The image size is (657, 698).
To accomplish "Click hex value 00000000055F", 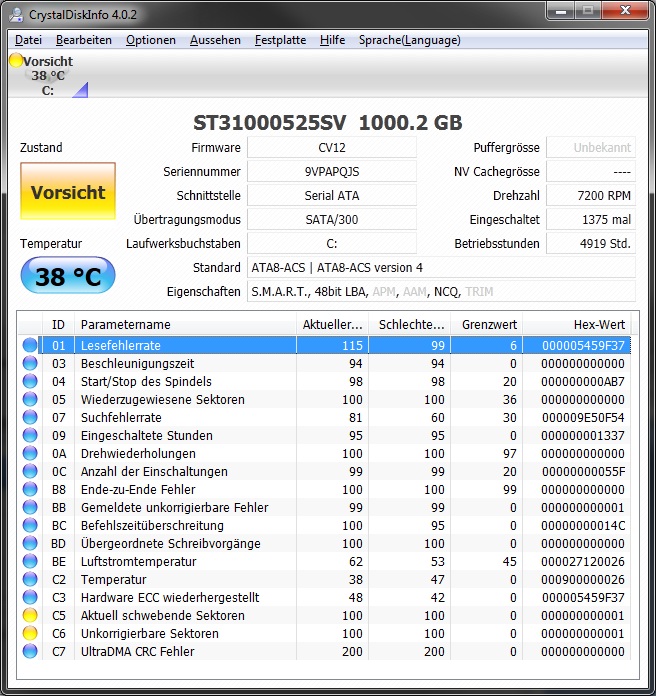I will [583, 471].
